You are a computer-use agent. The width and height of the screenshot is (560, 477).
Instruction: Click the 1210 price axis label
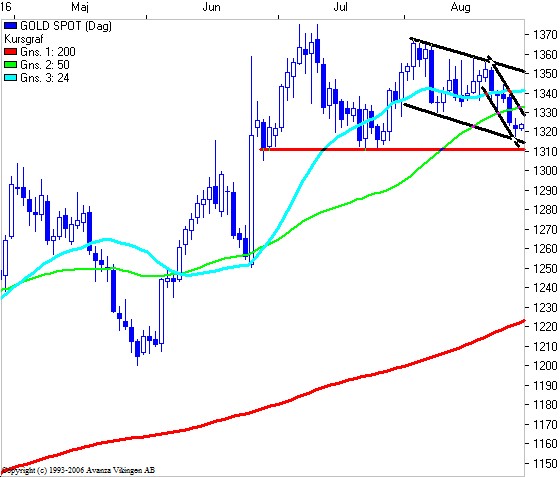(x=545, y=346)
